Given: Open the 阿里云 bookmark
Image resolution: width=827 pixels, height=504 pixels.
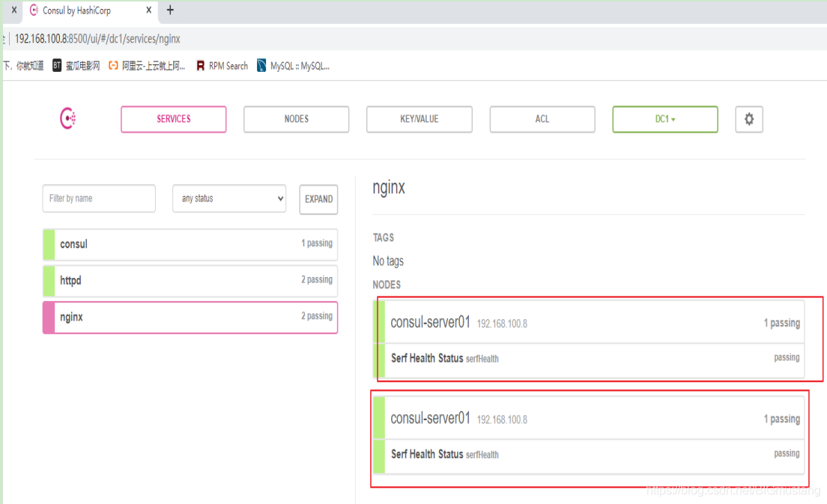Looking at the screenshot, I should [x=147, y=66].
